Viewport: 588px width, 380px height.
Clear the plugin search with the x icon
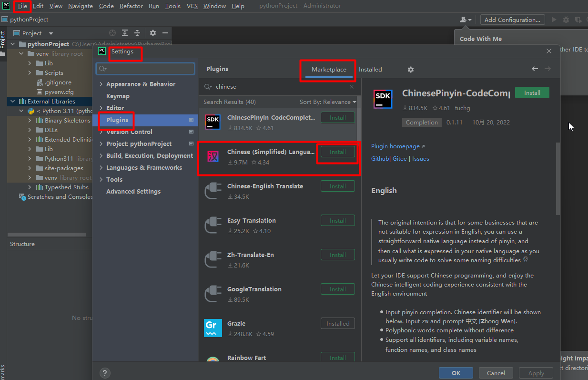click(352, 87)
